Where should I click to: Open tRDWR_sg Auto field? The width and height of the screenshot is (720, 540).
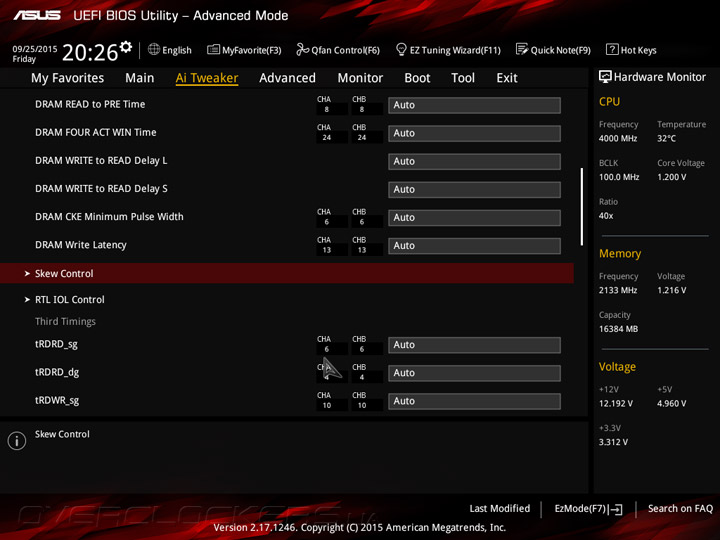coord(474,401)
